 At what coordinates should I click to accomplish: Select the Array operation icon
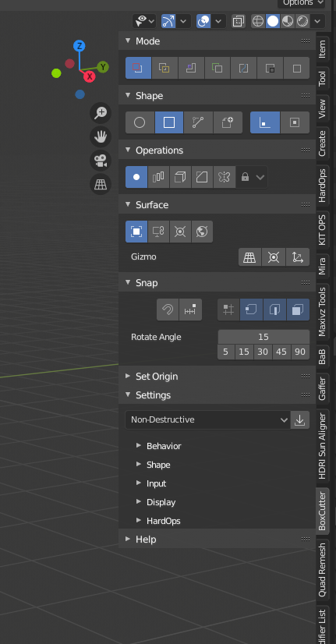(x=158, y=177)
